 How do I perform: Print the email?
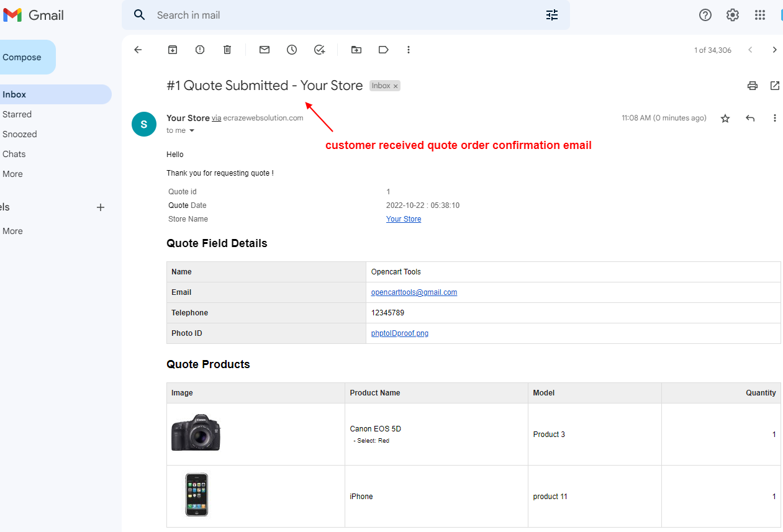tap(752, 86)
